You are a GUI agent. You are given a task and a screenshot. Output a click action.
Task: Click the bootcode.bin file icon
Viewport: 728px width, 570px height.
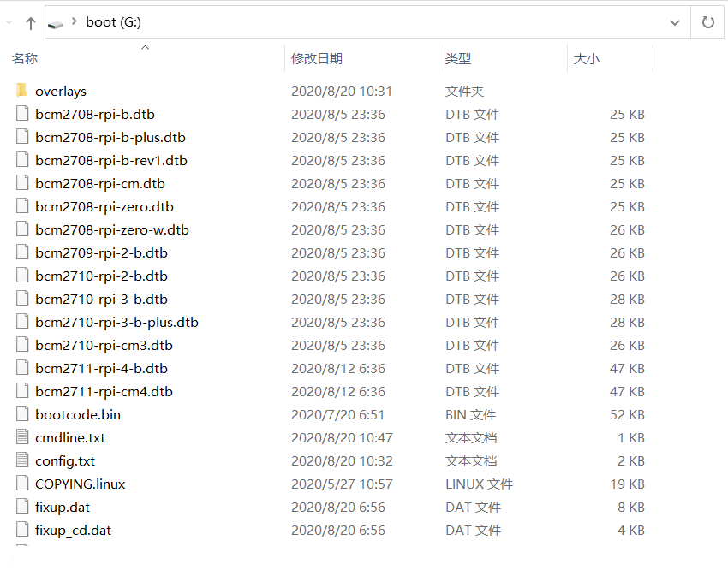(22, 414)
